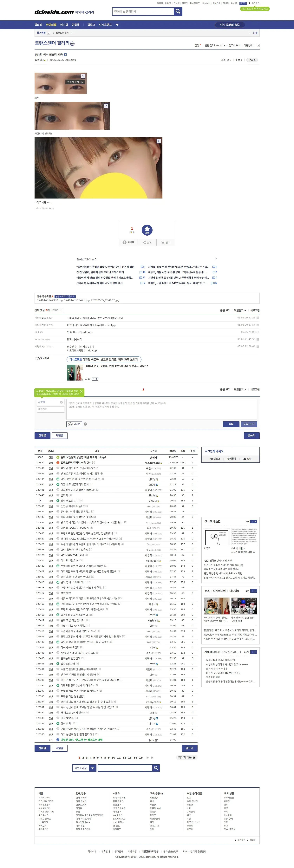
Task: Select 마이너갤 in navigation bar
Action: pos(51,25)
